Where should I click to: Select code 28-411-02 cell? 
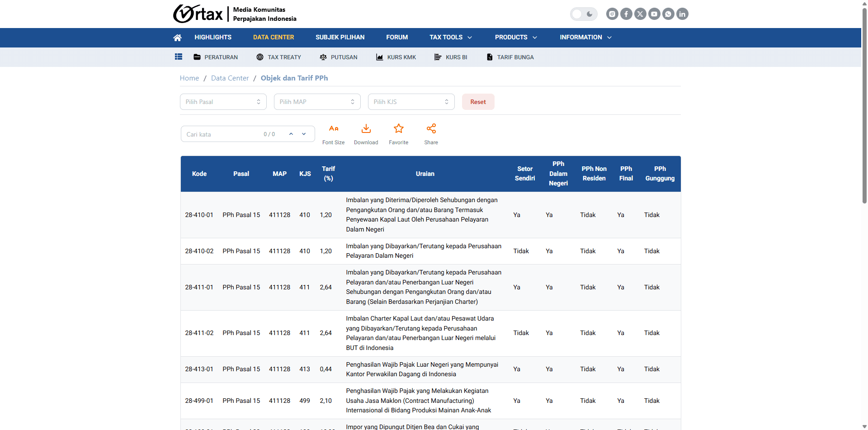point(199,333)
